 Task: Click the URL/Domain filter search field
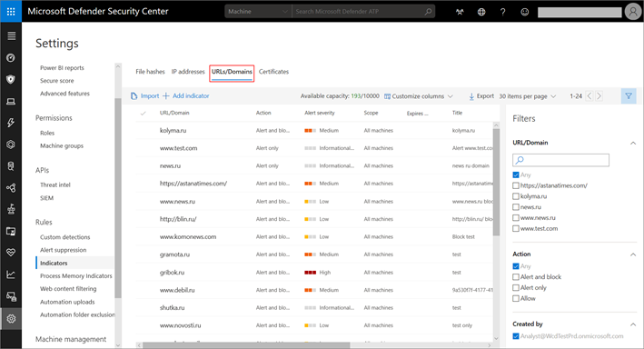(560, 160)
